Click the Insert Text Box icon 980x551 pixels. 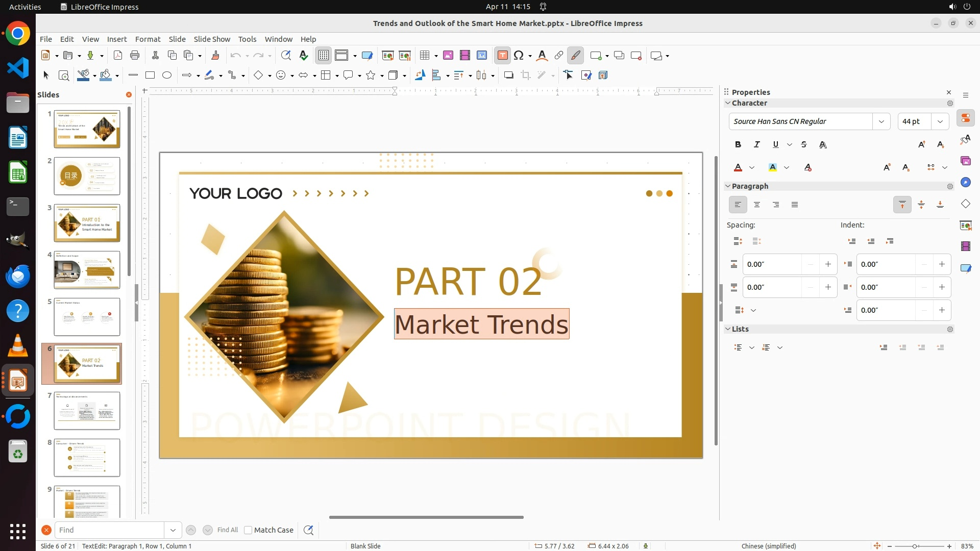(x=502, y=56)
